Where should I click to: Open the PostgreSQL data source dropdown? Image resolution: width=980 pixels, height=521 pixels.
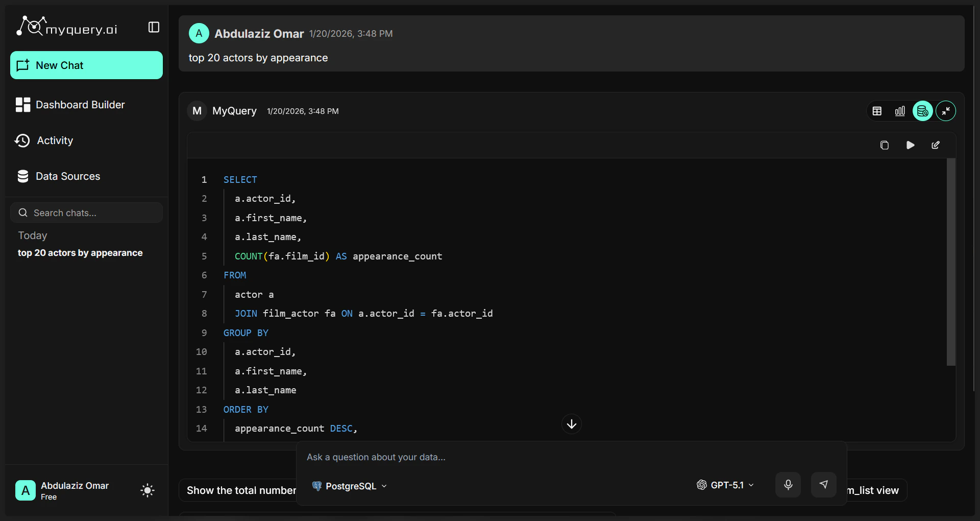click(350, 486)
